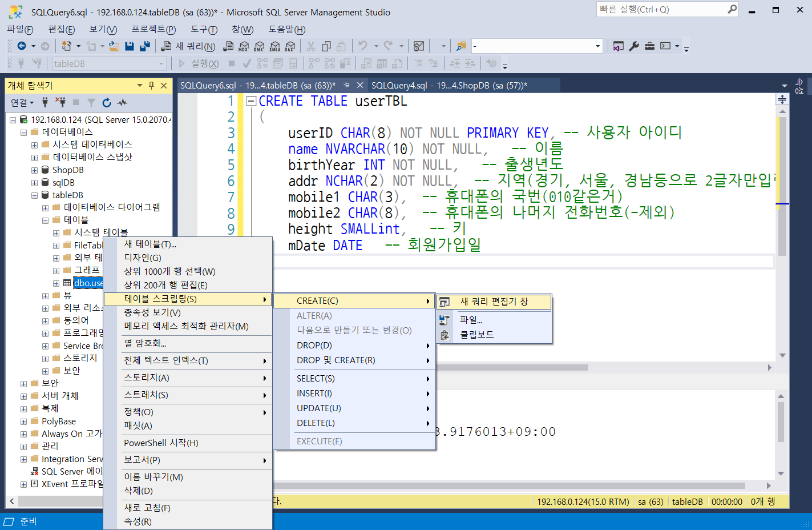Click the wrench properties icon

pyautogui.click(x=634, y=46)
